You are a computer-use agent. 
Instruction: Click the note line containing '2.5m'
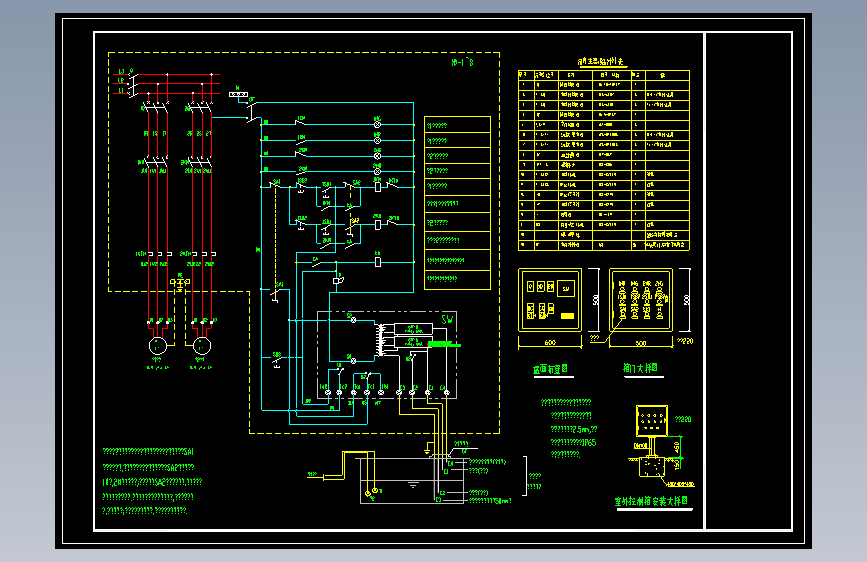pos(574,429)
